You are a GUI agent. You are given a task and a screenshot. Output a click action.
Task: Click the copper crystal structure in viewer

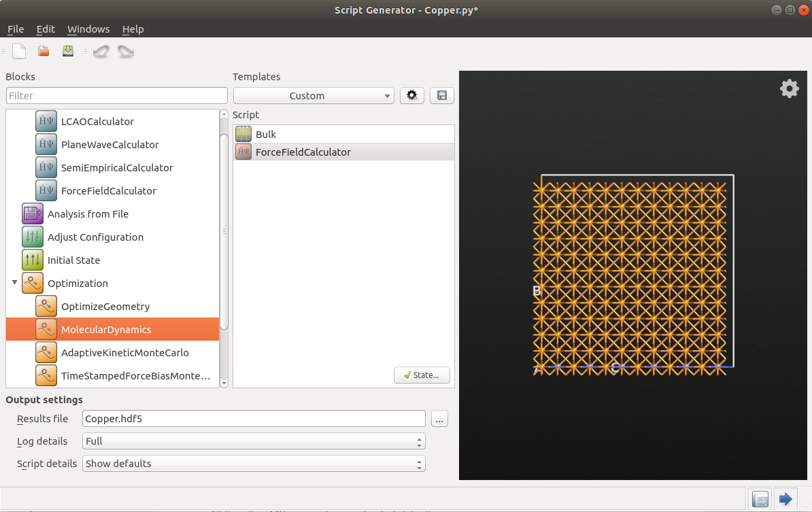pyautogui.click(x=630, y=278)
